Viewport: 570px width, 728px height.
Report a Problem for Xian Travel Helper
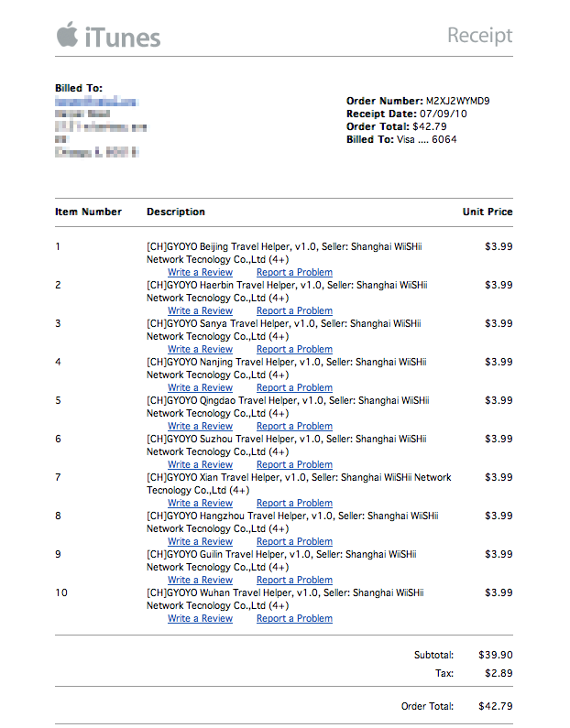(x=294, y=503)
